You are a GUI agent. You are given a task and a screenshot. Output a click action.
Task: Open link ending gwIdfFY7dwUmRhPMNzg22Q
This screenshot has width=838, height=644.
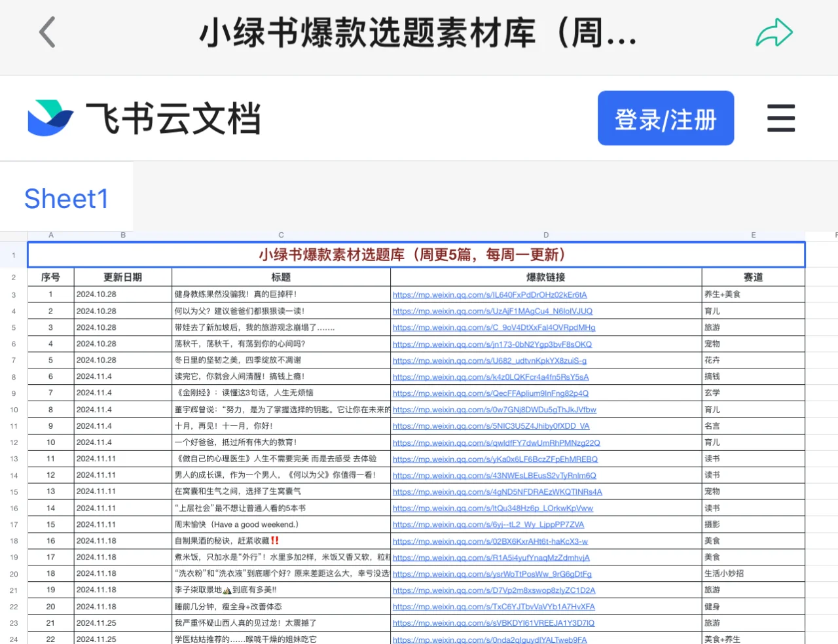(496, 442)
